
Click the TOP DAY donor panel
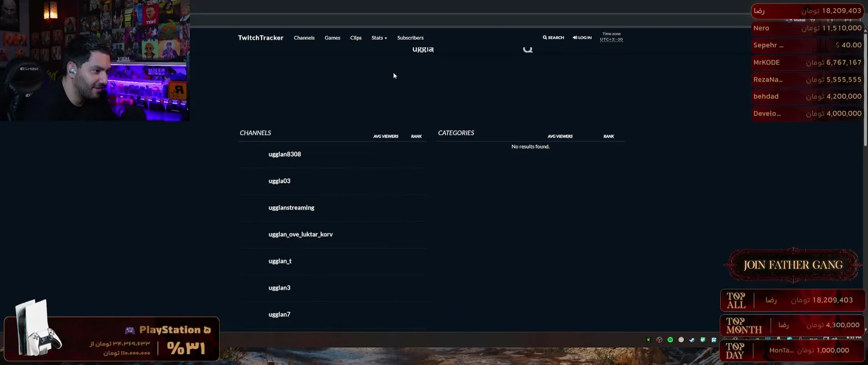tap(793, 350)
